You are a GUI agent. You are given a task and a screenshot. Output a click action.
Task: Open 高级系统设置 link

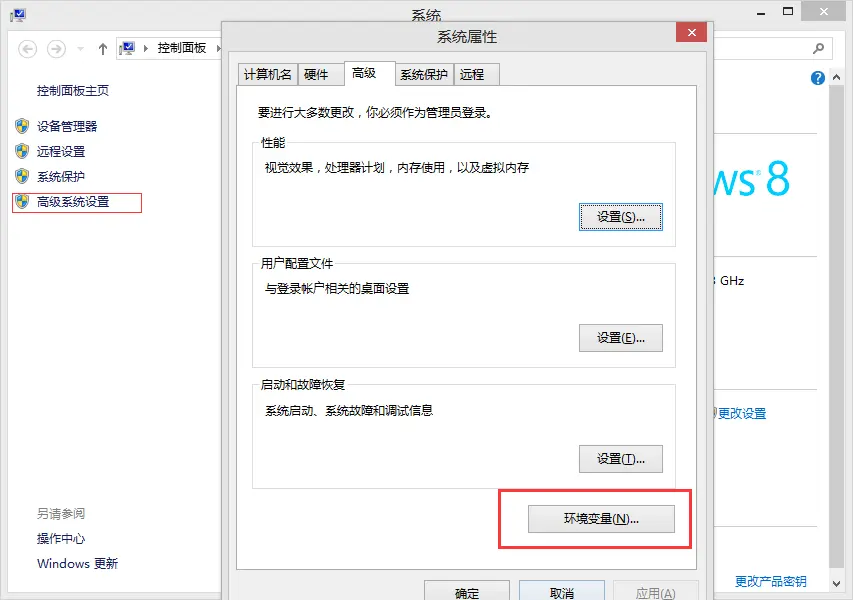(73, 201)
